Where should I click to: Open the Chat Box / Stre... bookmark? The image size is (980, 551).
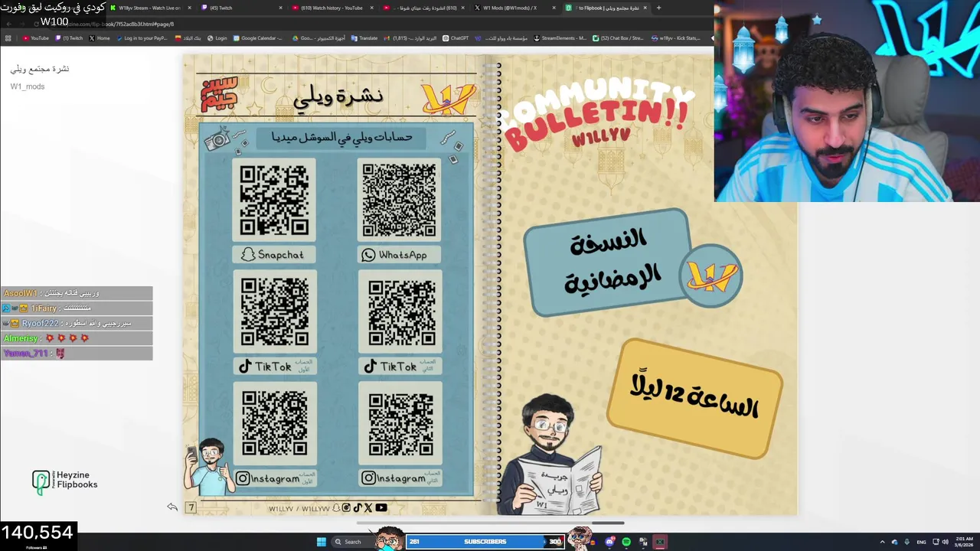[618, 38]
